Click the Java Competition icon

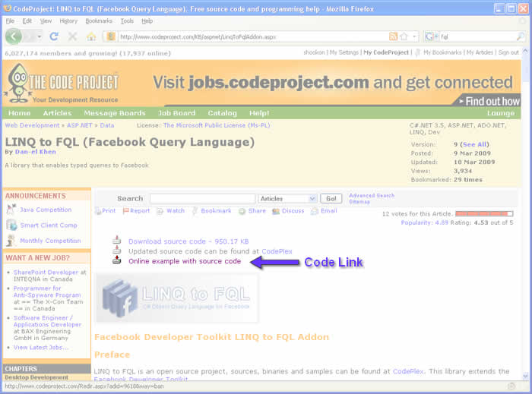11,210
